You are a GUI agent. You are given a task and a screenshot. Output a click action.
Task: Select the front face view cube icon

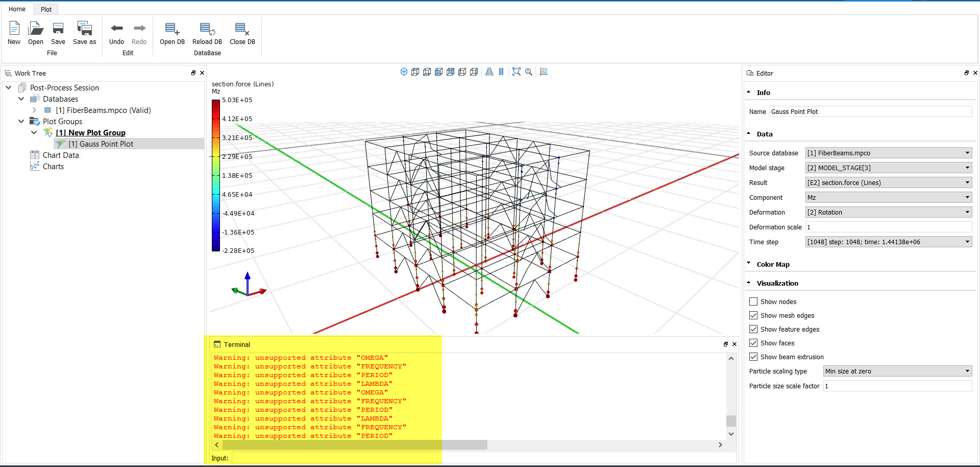pyautogui.click(x=439, y=72)
